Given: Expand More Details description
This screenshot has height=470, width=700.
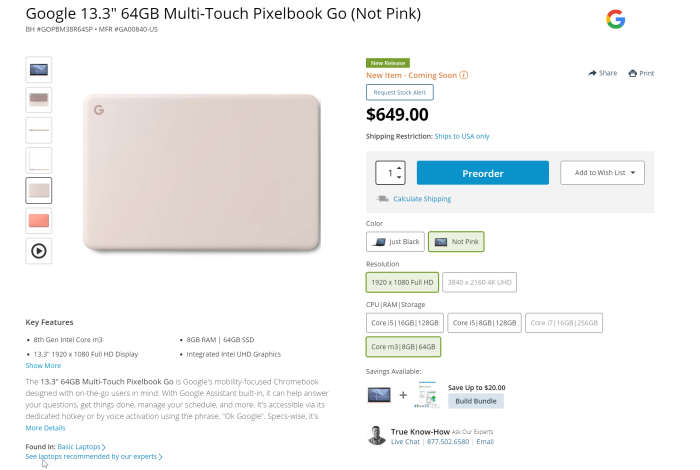Looking at the screenshot, I should 46,427.
